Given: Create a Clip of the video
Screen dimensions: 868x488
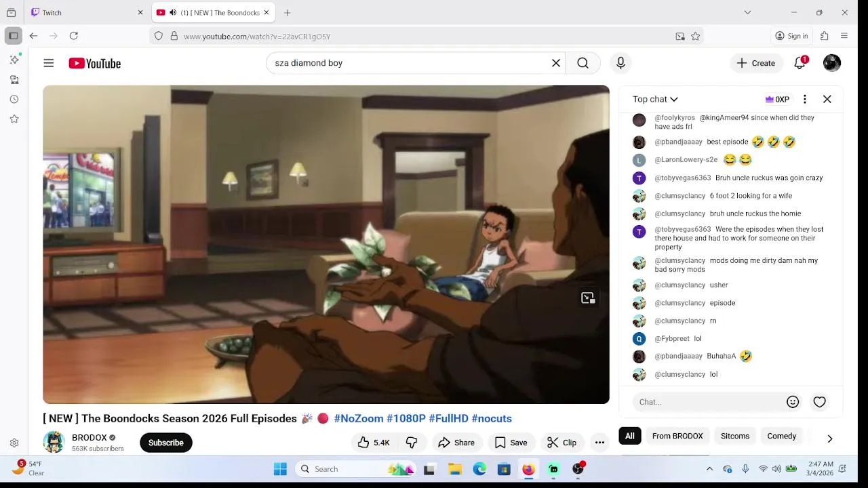Looking at the screenshot, I should [561, 443].
